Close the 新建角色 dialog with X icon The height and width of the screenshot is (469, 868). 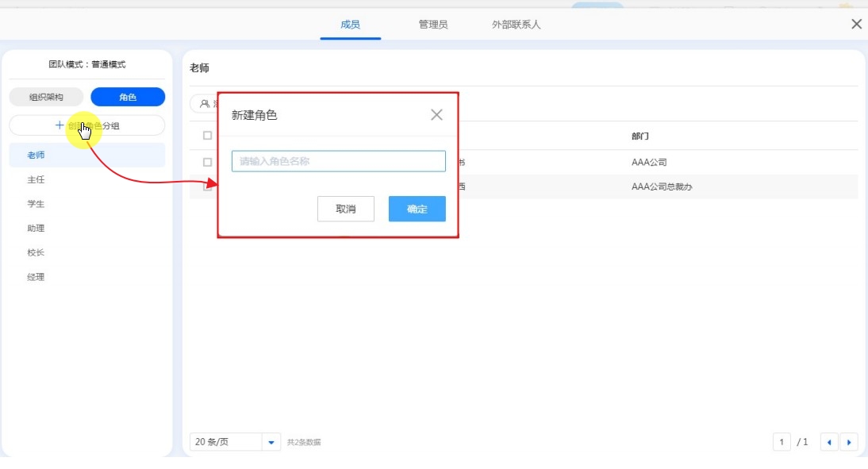(x=436, y=115)
